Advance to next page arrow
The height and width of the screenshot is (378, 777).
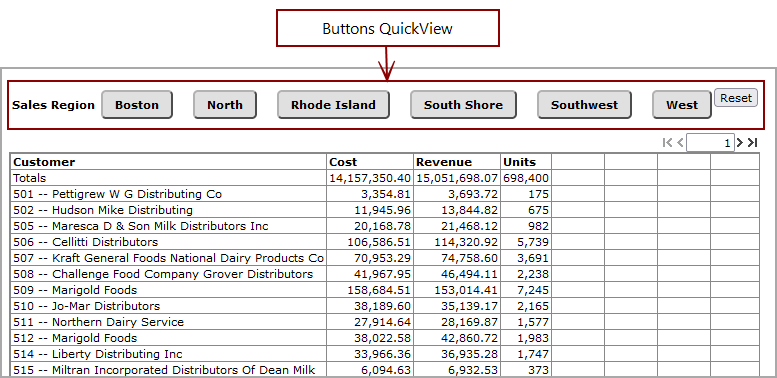[740, 143]
